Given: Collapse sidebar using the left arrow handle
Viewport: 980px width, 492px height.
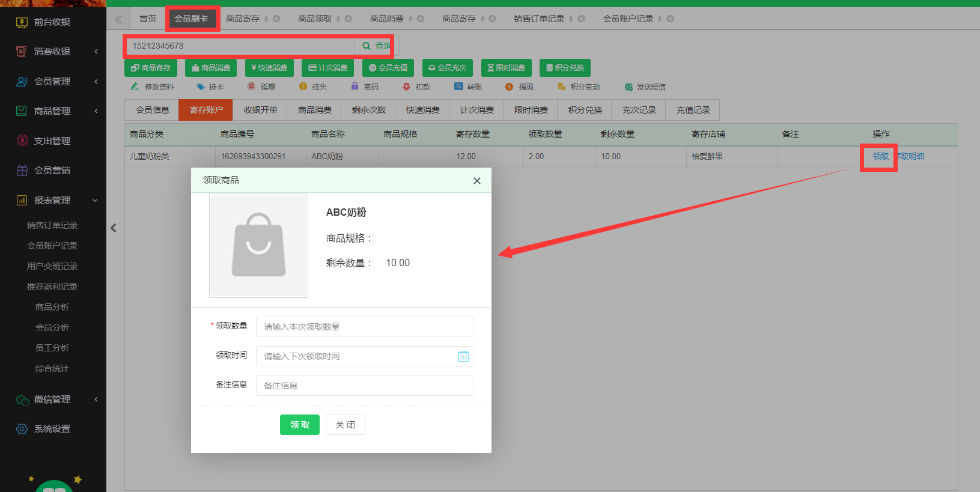Looking at the screenshot, I should click(114, 228).
